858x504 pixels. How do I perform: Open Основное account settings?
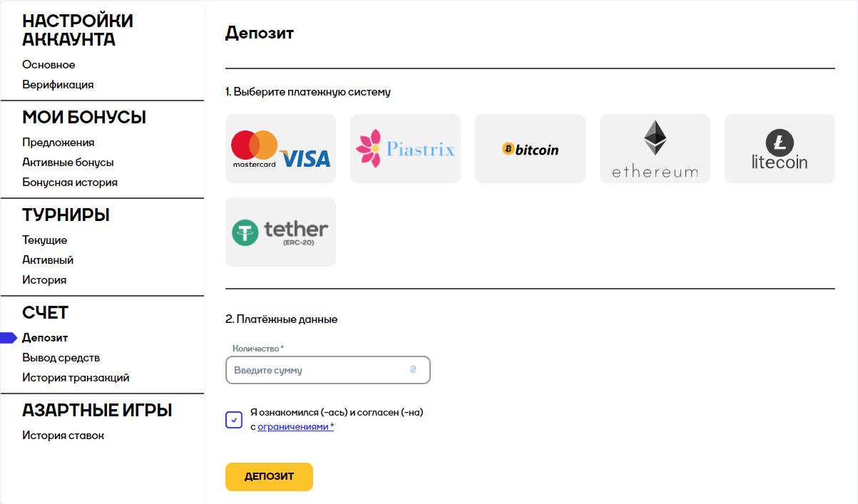(48, 65)
